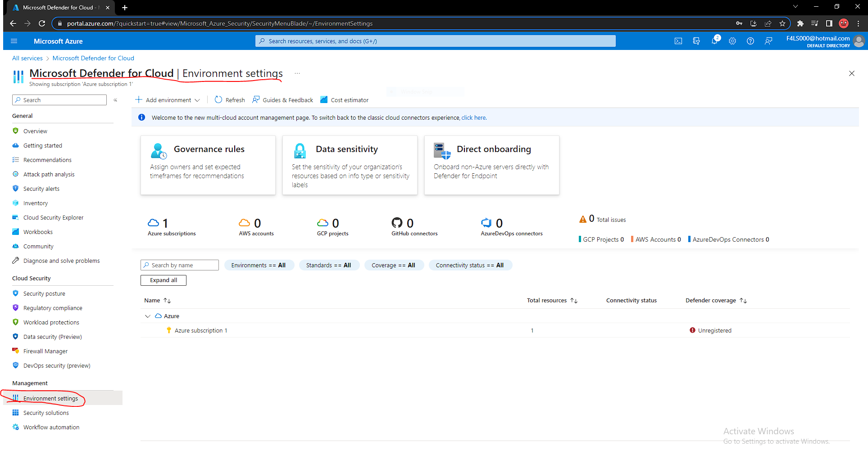This screenshot has height=468, width=868.
Task: Sort by the Defender coverage column
Action: point(716,300)
